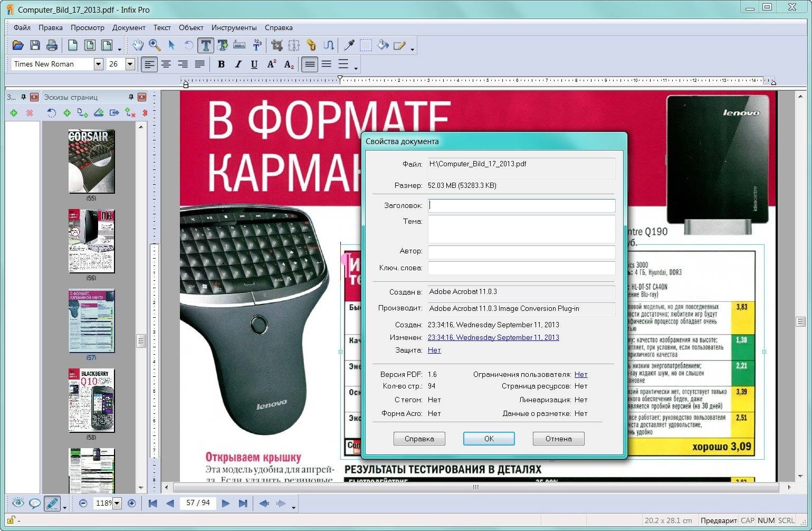Set left text alignment

point(150,64)
